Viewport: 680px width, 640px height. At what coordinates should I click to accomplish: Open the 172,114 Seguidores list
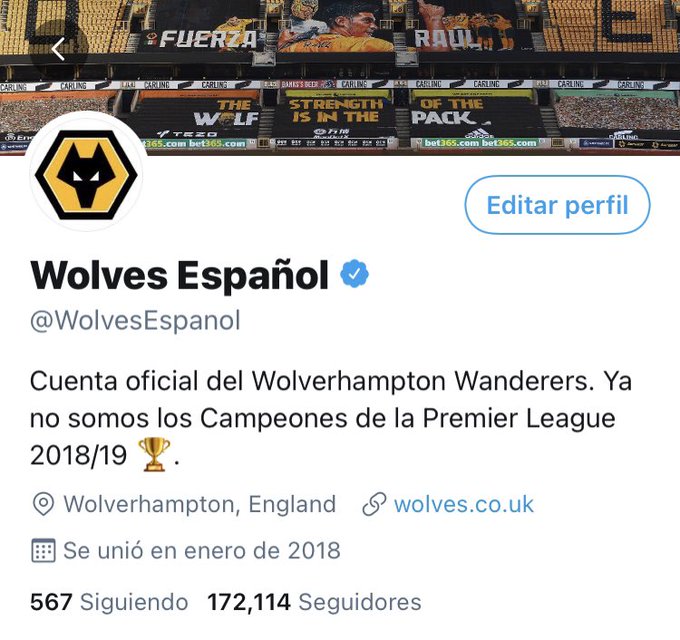pos(314,602)
